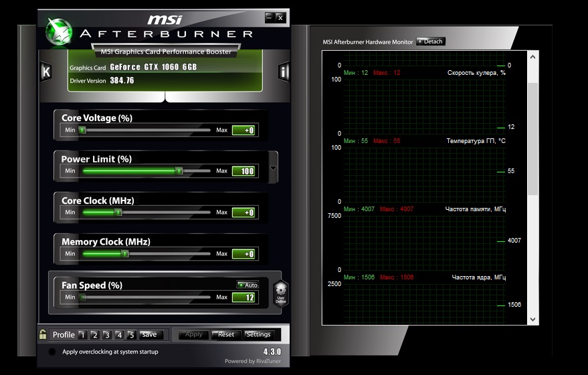This screenshot has width=588, height=375.
Task: Click the Core Voltage value field
Action: coord(243,130)
